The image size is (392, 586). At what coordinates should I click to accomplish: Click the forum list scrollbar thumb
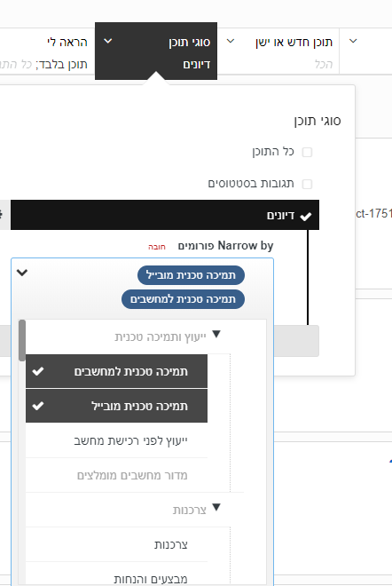coord(22,340)
